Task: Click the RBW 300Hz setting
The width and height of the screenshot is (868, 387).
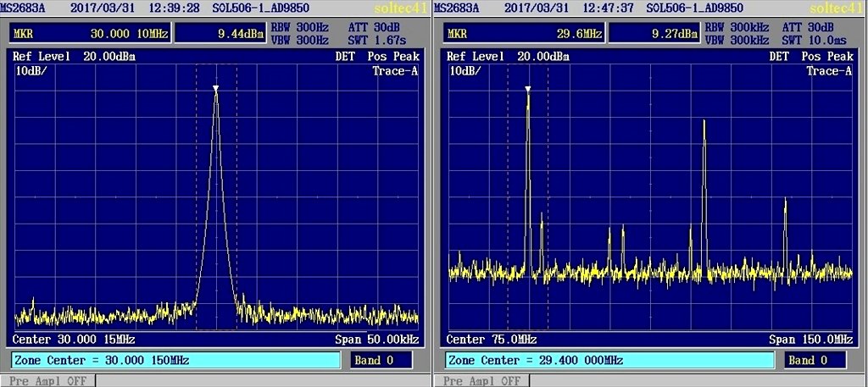Action: click(299, 26)
